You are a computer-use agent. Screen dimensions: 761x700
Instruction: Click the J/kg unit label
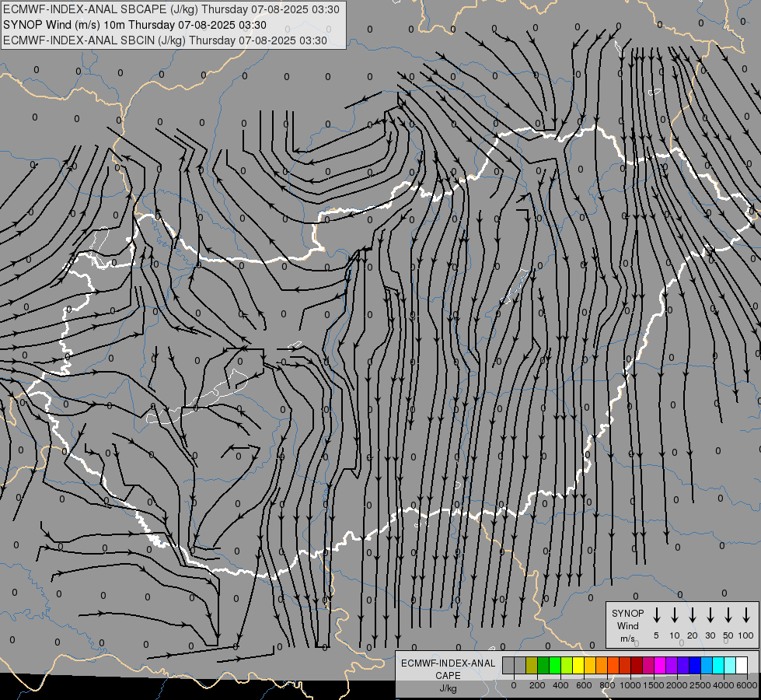click(448, 688)
